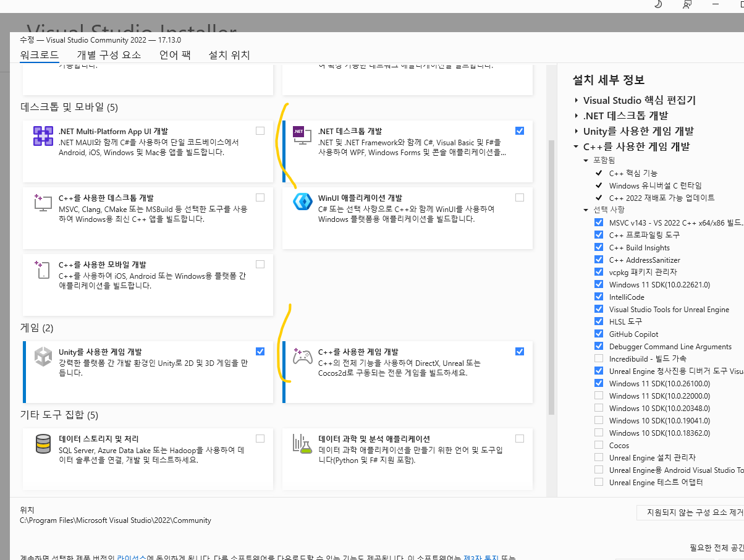The width and height of the screenshot is (744, 560).
Task: Toggle the vcpkg 패키지 관리자 checkbox
Action: [x=598, y=272]
